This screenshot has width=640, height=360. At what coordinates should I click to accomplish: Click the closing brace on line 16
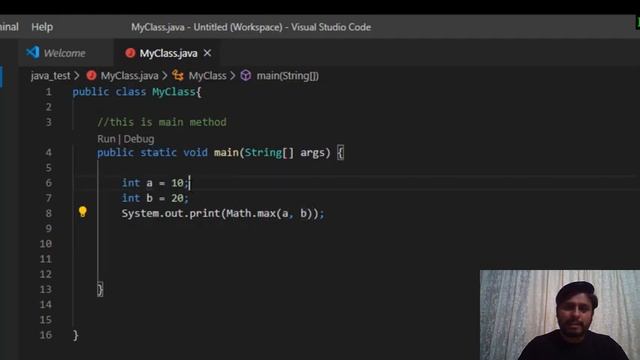[x=76, y=335]
